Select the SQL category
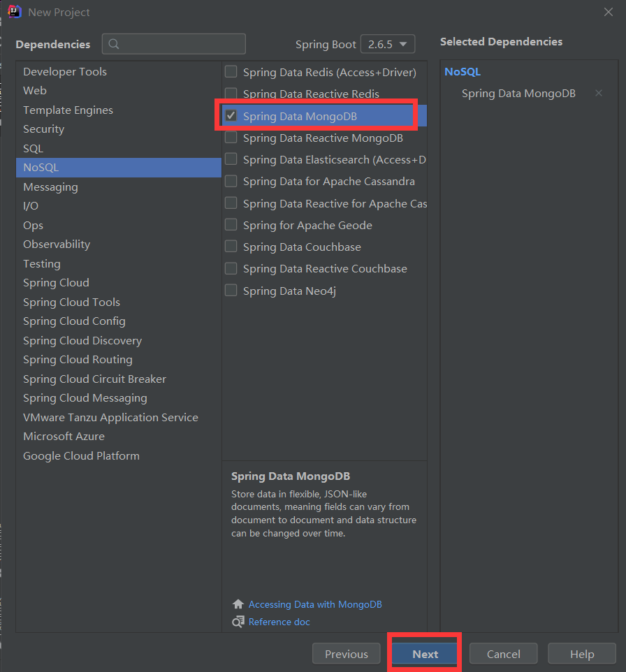 33,148
